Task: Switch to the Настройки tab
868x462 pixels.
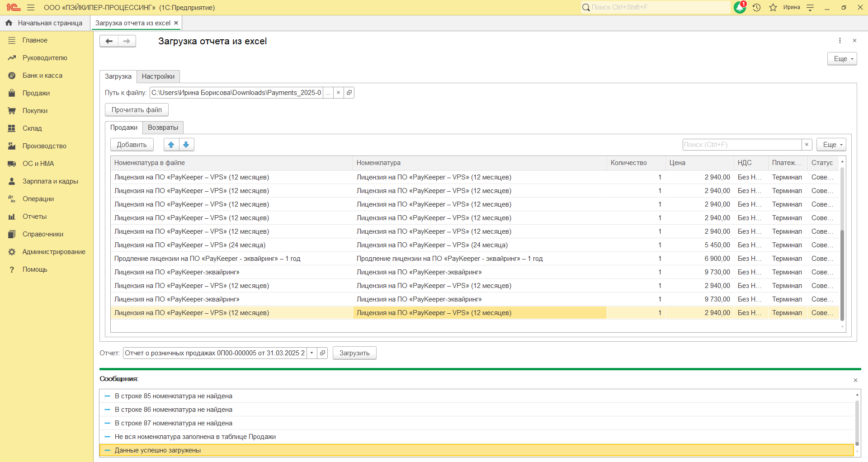Action: pos(158,76)
